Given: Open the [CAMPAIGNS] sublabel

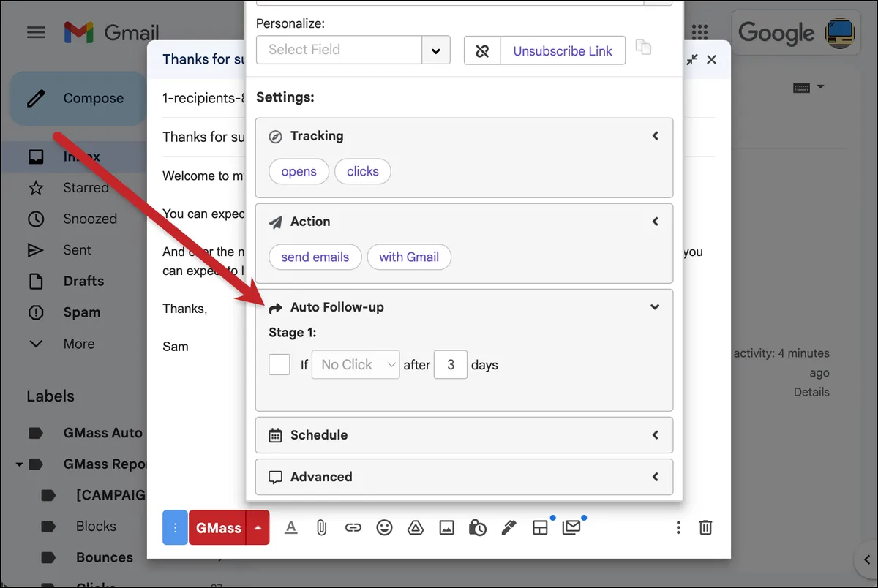Looking at the screenshot, I should (x=110, y=495).
